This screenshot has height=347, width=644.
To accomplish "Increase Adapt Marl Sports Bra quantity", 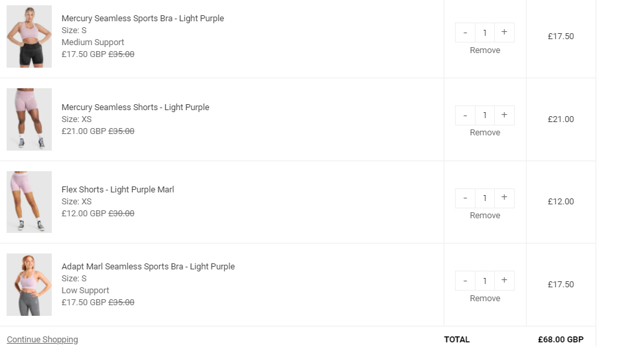I will 504,281.
